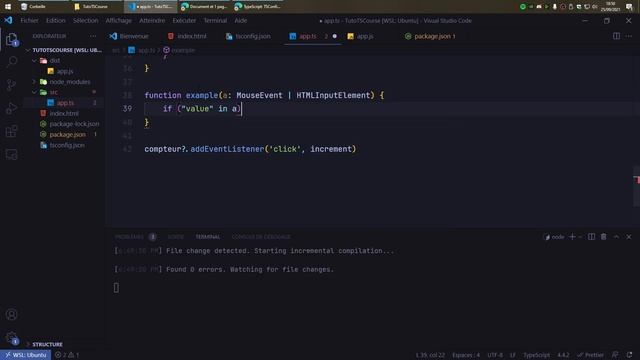Screen dimensions: 640x360
Task: Select language mode TypeScript in the status bar
Action: [536, 355]
